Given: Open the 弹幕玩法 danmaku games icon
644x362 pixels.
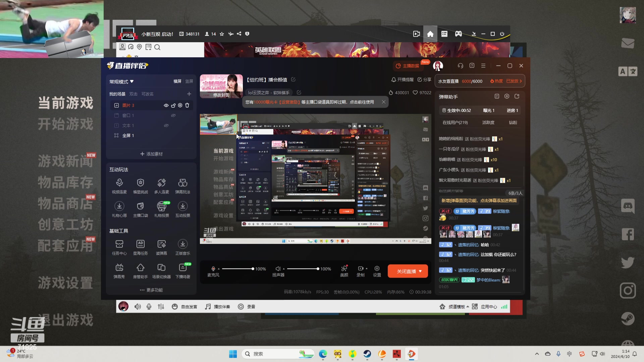Looking at the screenshot, I should (183, 186).
